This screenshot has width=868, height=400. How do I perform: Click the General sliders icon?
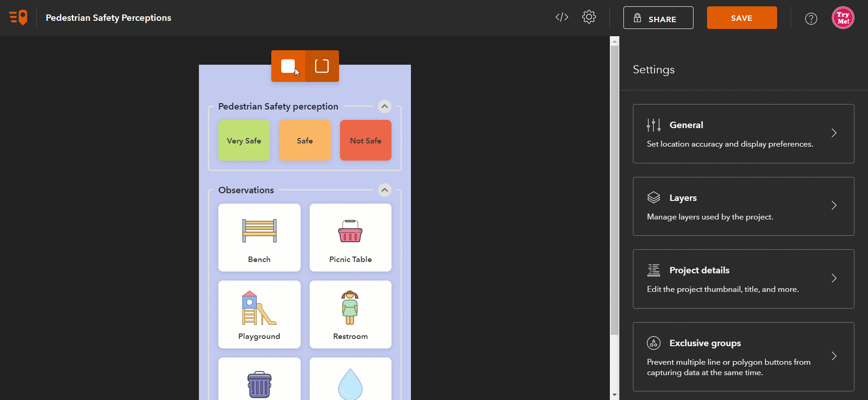pyautogui.click(x=654, y=125)
